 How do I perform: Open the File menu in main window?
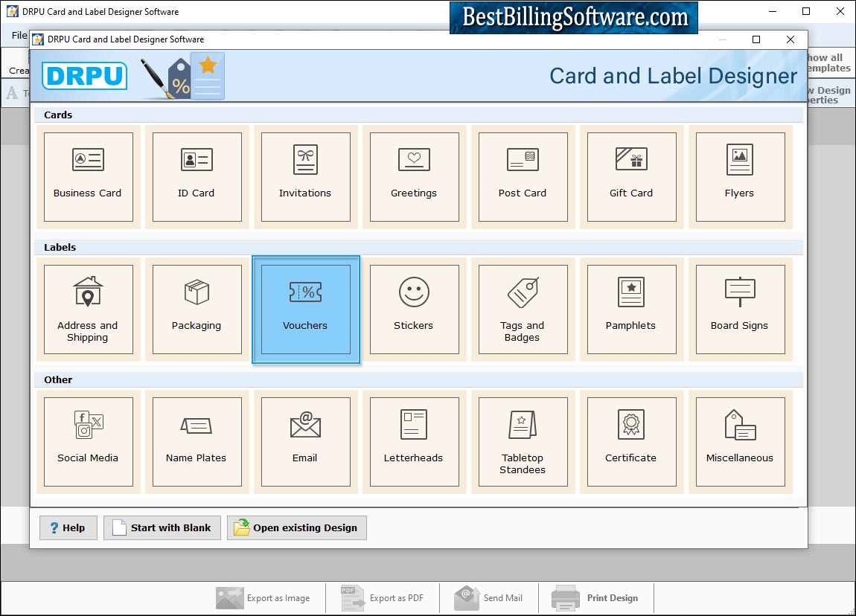[19, 35]
